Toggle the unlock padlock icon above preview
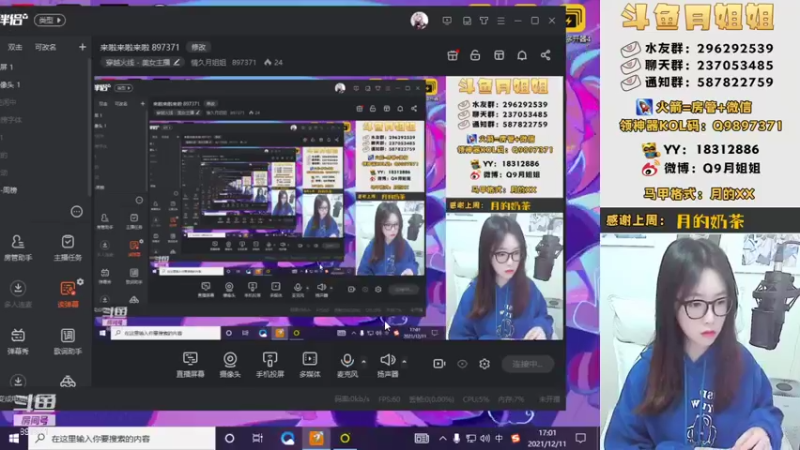The image size is (800, 450). pos(475,55)
